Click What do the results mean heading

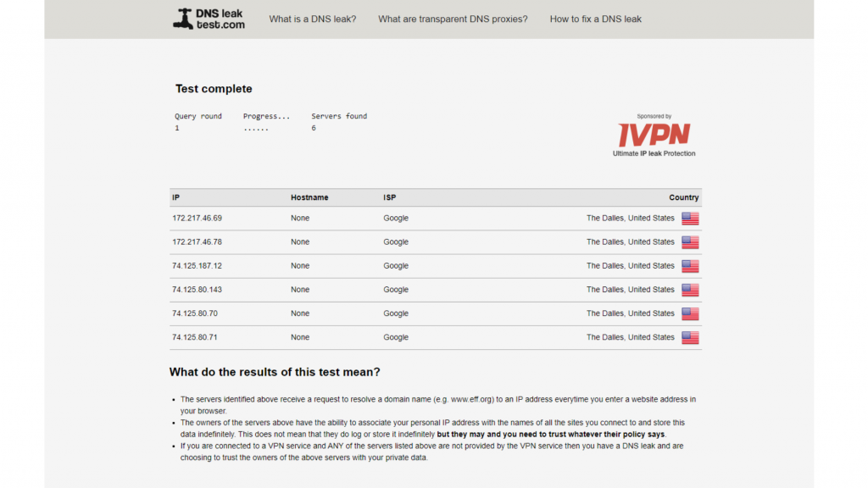click(x=275, y=372)
